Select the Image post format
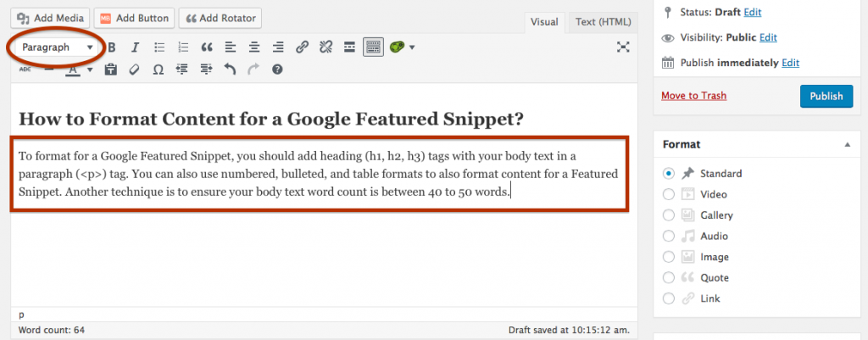The height and width of the screenshot is (340, 868). coord(669,257)
